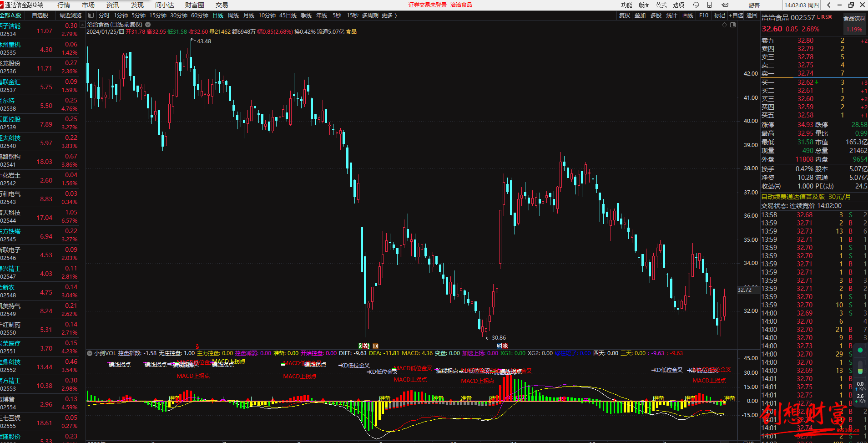The width and height of the screenshot is (868, 443).
Task: Open the 小剑VOL indicator dropdown arrow
Action: (90, 353)
